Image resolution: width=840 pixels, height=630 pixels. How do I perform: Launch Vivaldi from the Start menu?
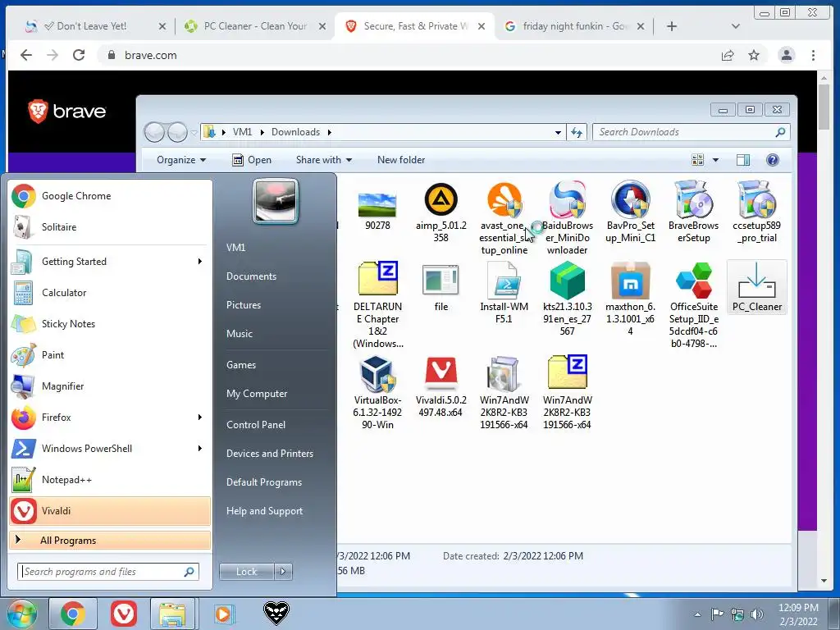(110, 510)
